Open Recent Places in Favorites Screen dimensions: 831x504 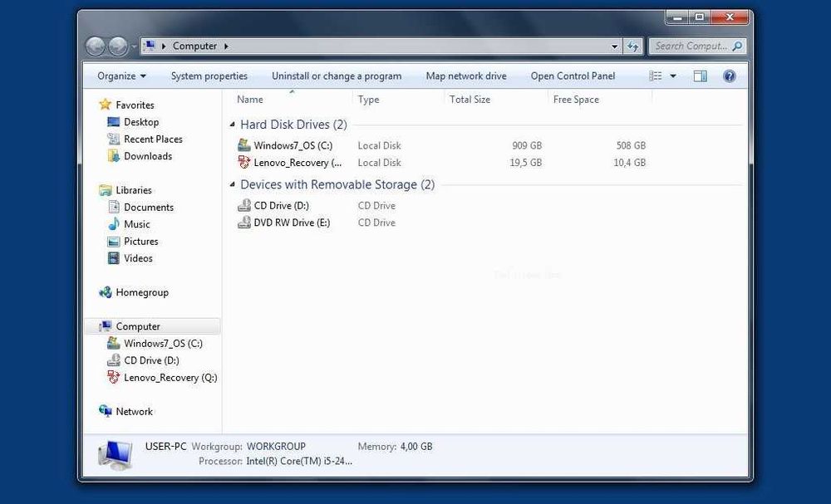click(153, 139)
